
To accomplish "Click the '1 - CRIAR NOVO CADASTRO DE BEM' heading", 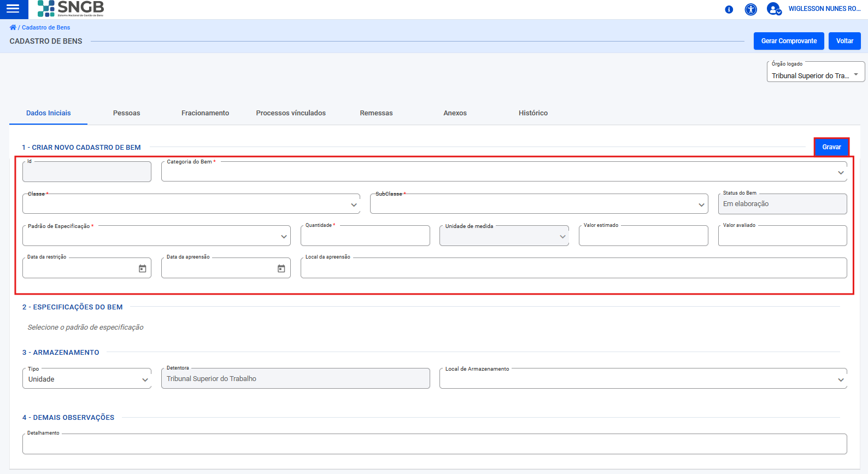I will pyautogui.click(x=81, y=148).
